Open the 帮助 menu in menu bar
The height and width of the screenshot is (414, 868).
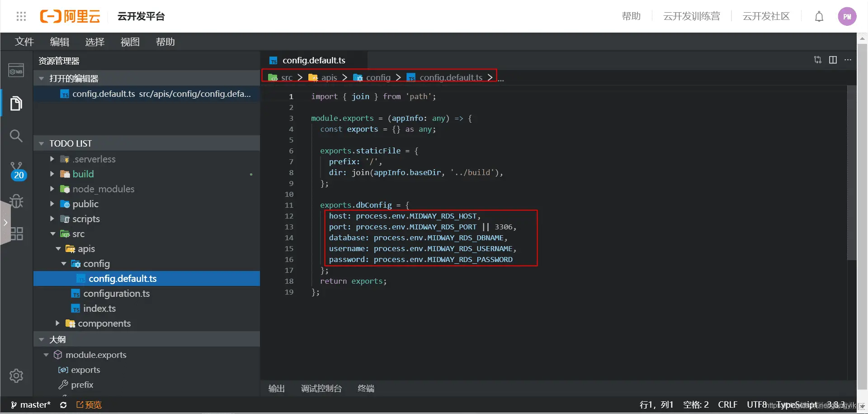pos(165,42)
